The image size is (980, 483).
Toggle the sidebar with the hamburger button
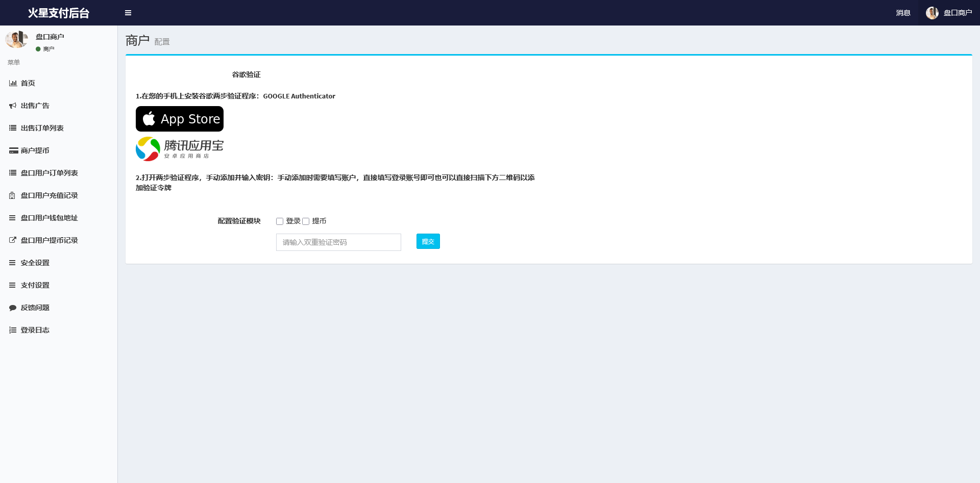128,12
